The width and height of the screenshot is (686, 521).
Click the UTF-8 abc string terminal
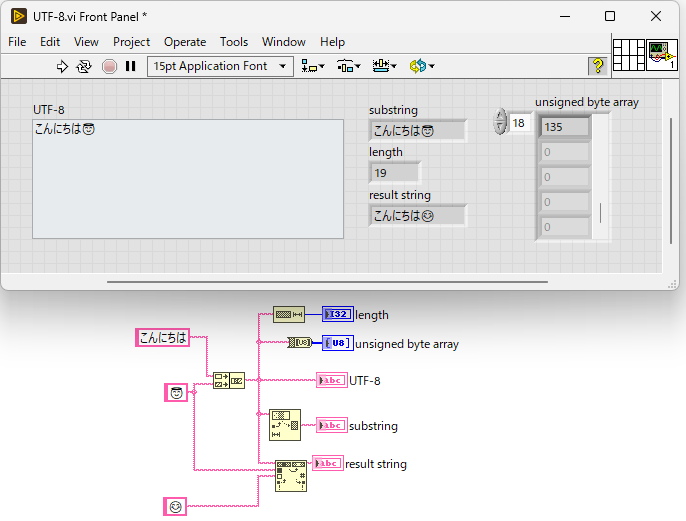tap(332, 380)
